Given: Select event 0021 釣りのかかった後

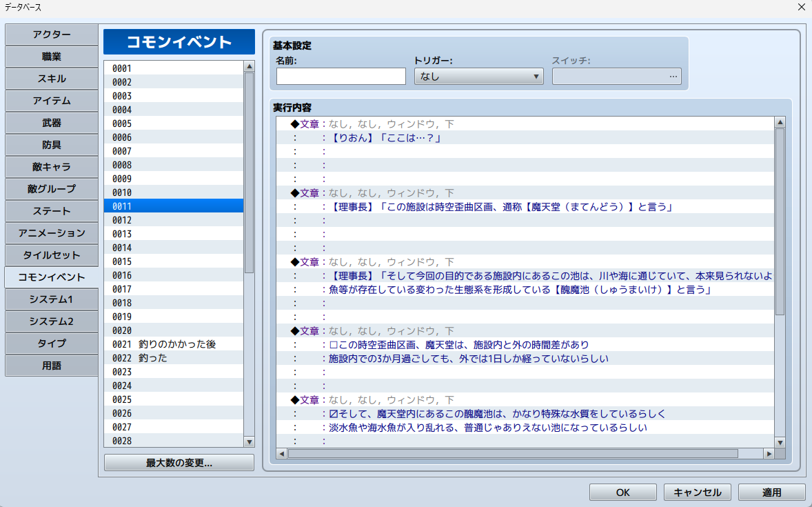Looking at the screenshot, I should pos(174,344).
